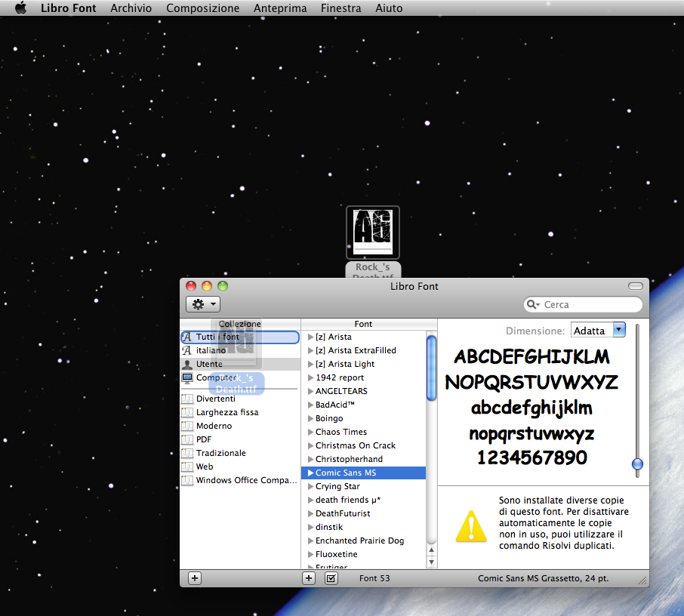Screen dimensions: 684x616
Task: Add a new collection with plus button
Action: coord(195,578)
